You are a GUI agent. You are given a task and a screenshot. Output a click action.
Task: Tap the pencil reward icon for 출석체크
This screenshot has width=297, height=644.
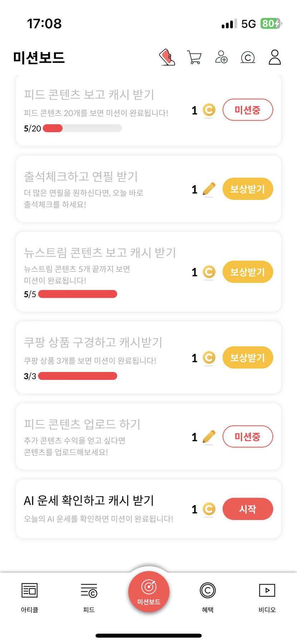(x=209, y=189)
